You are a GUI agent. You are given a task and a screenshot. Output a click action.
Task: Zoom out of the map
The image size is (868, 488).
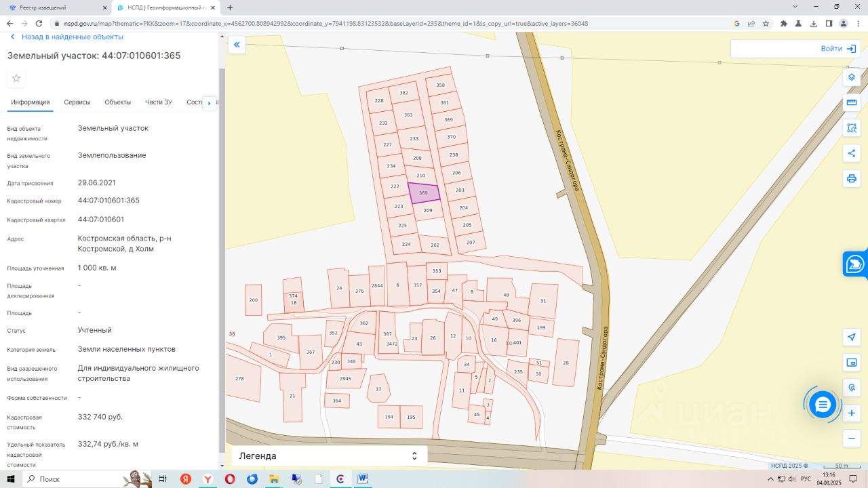852,439
